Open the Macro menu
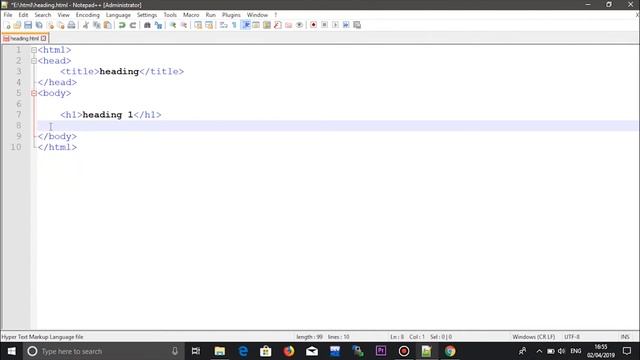The width and height of the screenshot is (640, 360). pos(191,15)
